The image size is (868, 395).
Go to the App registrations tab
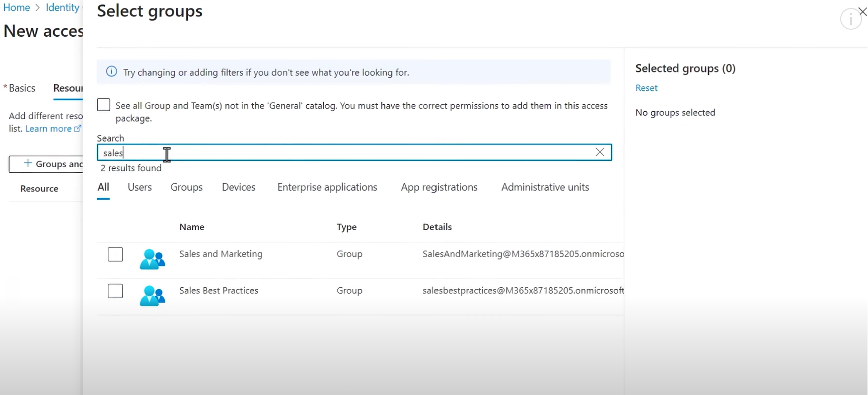[439, 187]
